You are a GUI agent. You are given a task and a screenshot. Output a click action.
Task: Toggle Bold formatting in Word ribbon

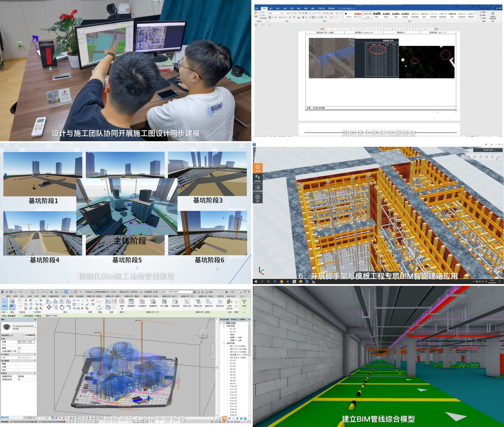pyautogui.click(x=270, y=17)
